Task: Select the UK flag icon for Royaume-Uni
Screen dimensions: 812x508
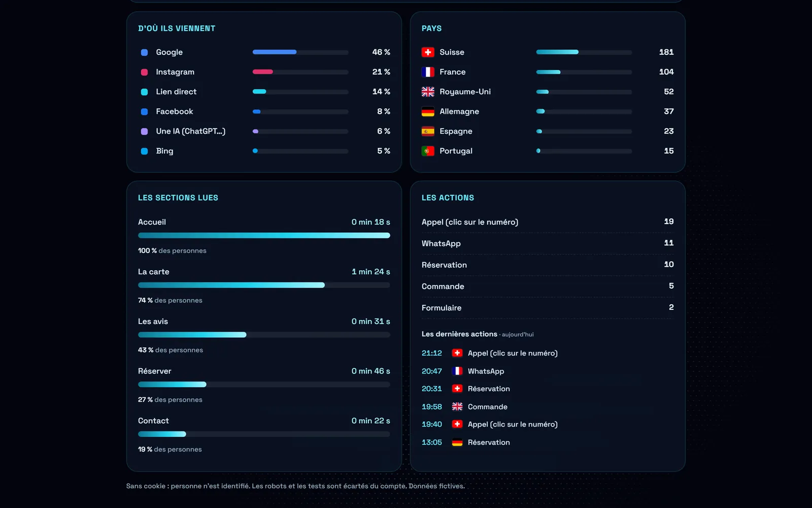Action: [428, 92]
